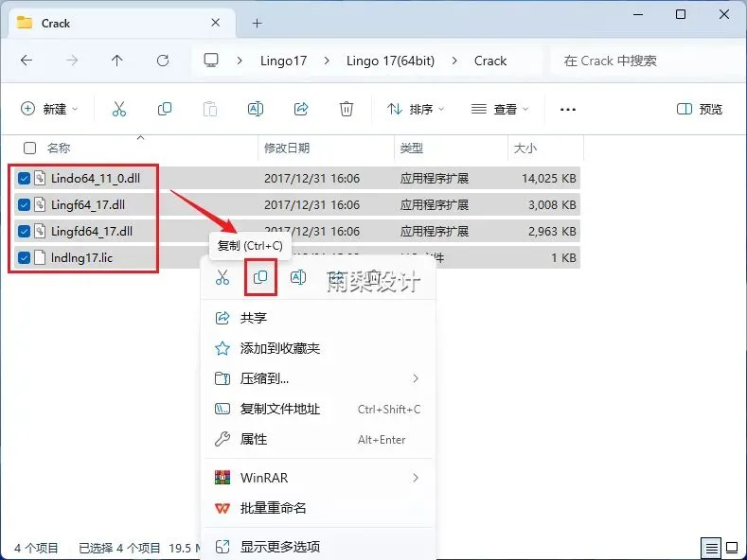Expand chevron after Lingo 17(64bit)
Image resolution: width=747 pixels, height=560 pixels.
454,61
